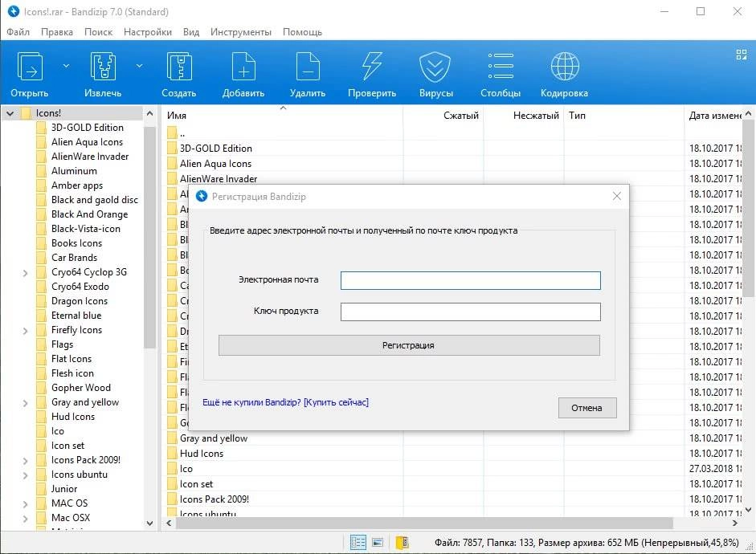Open the Правка menu

(57, 32)
